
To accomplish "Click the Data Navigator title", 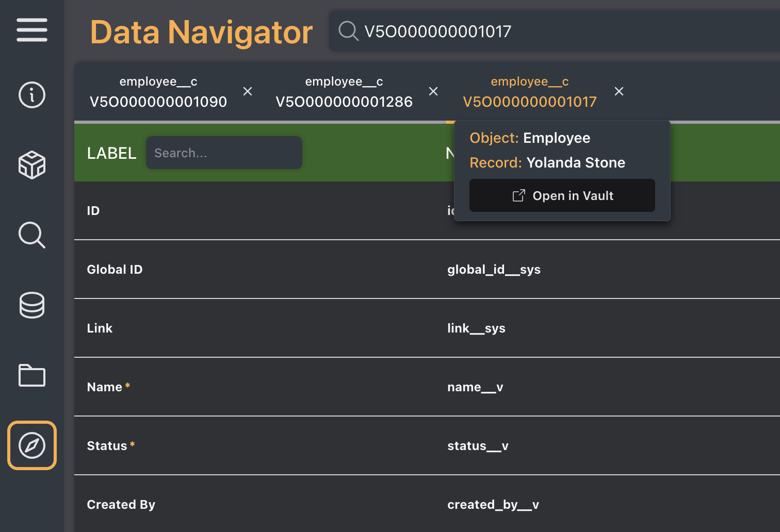I will (x=201, y=32).
